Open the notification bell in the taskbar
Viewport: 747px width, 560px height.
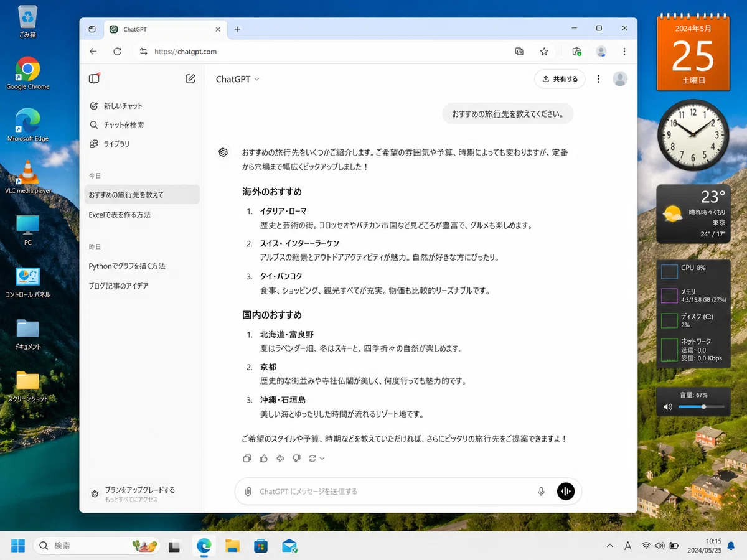point(731,546)
